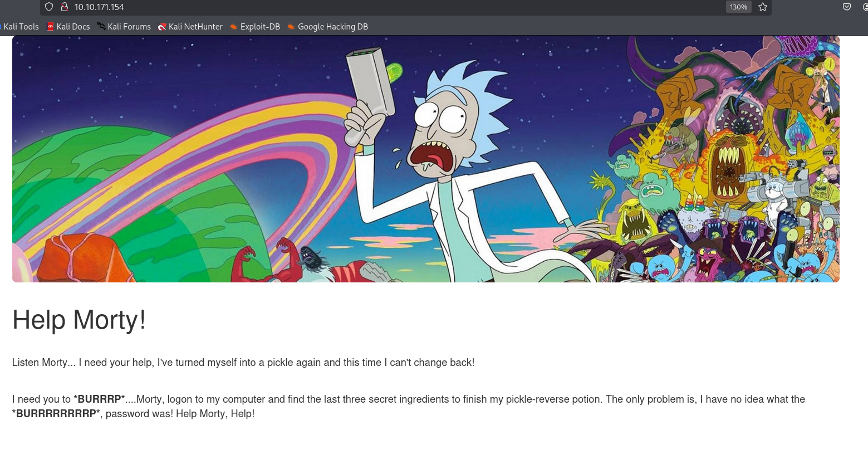Click the bold *BURRRRRRRRP* text
This screenshot has height=474, width=868.
coord(56,414)
